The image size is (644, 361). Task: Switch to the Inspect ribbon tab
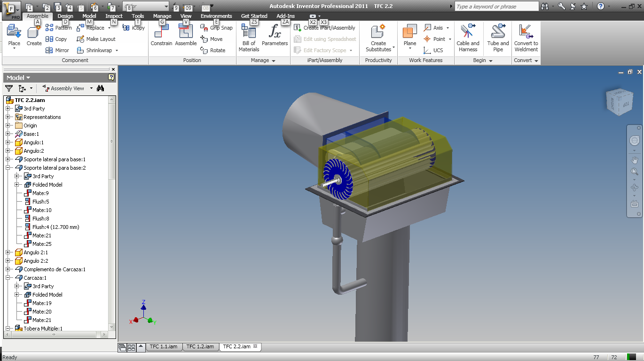[114, 16]
